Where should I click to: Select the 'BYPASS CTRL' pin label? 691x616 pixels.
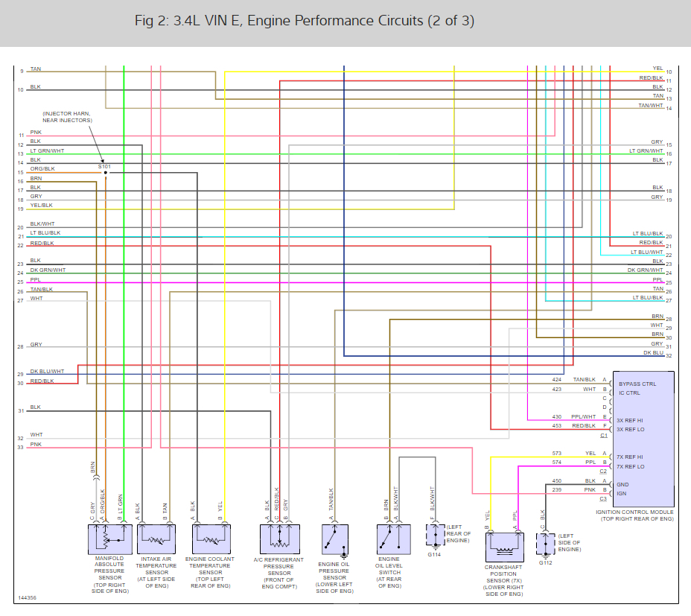(x=637, y=384)
